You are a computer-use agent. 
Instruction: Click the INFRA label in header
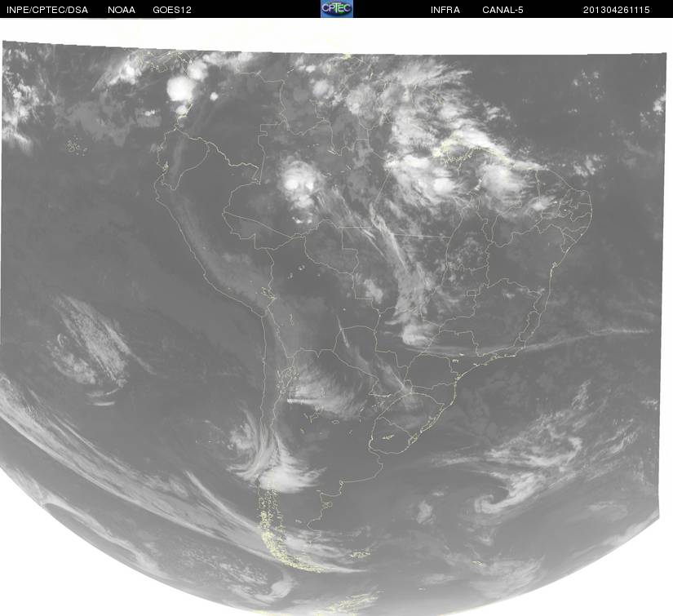(445, 10)
